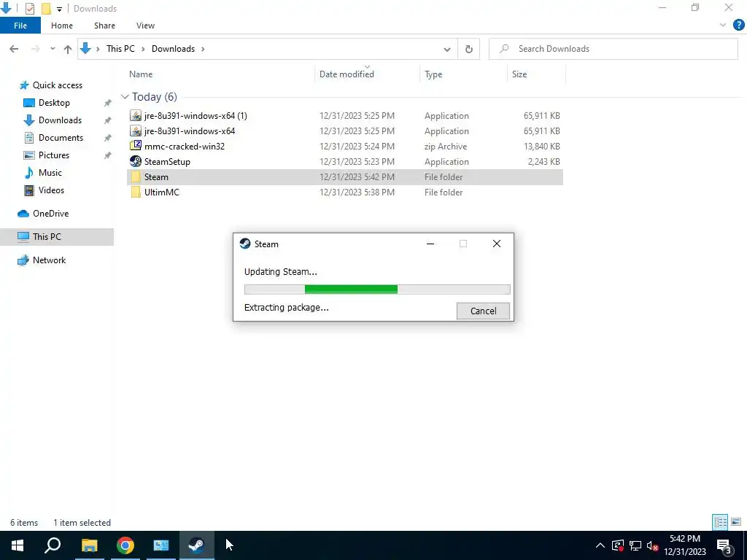The image size is (747, 560).
Task: Click the Steam logo in the dialog title
Action: (245, 244)
